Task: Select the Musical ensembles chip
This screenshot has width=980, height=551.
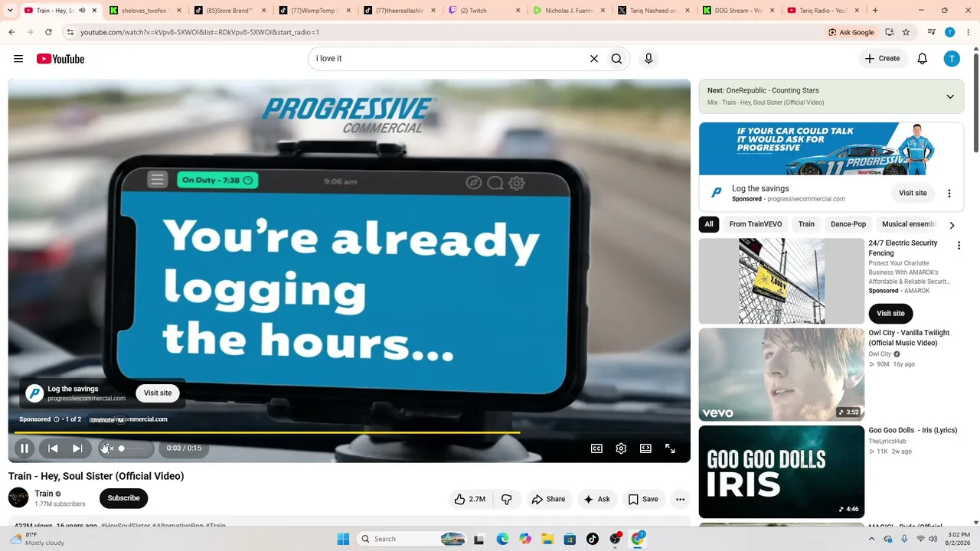Action: pyautogui.click(x=909, y=224)
